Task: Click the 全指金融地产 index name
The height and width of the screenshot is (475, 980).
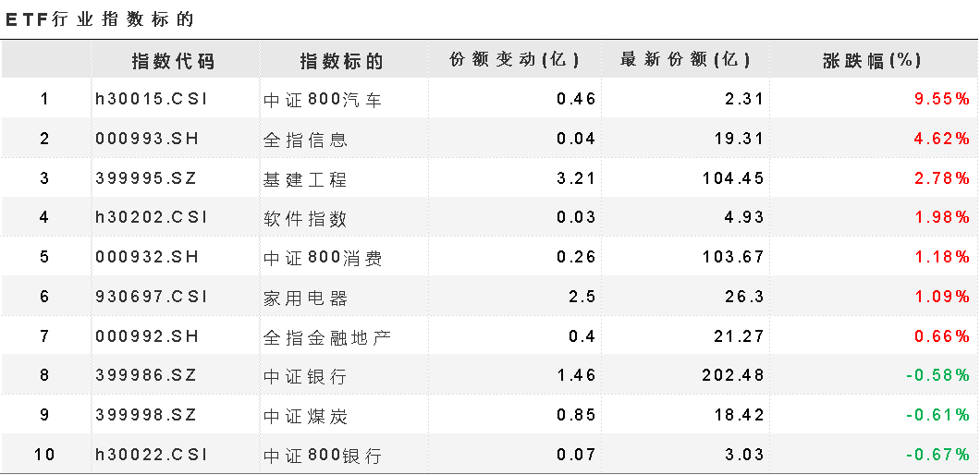Action: (327, 337)
